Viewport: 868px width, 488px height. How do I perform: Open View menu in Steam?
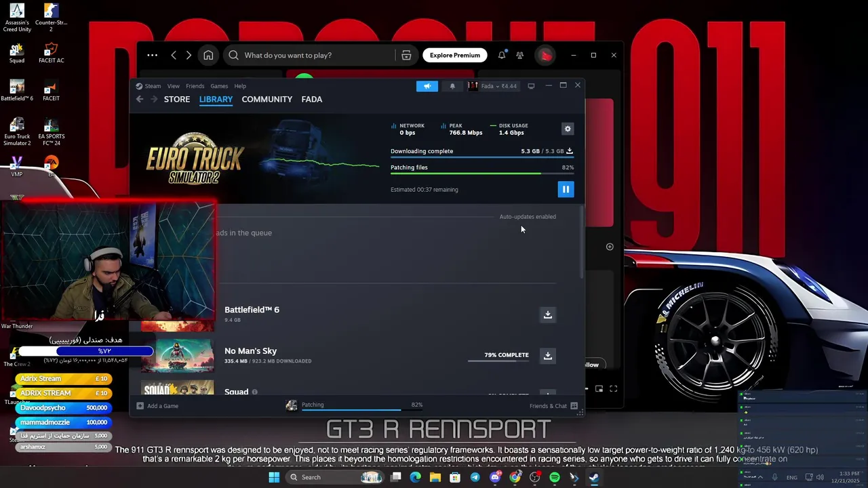(174, 86)
